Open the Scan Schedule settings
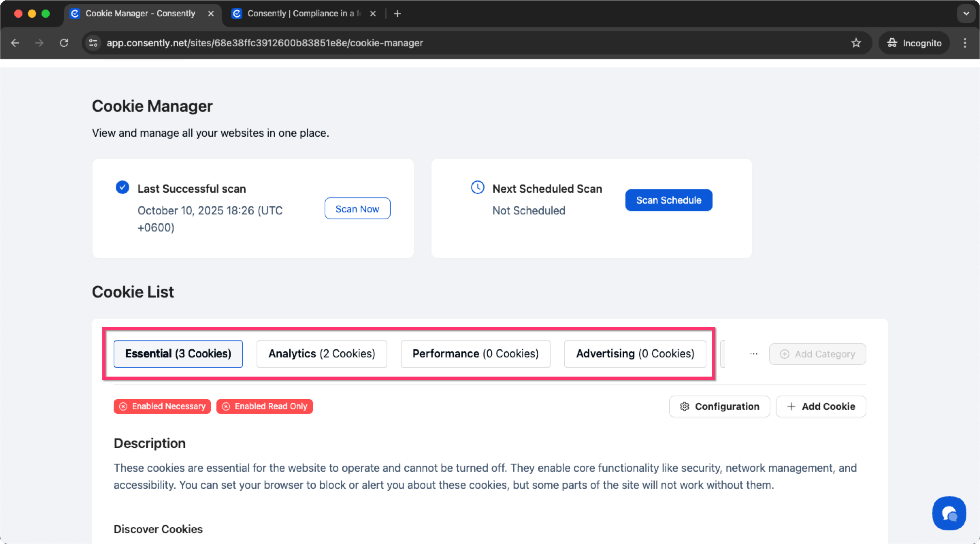 coord(668,200)
